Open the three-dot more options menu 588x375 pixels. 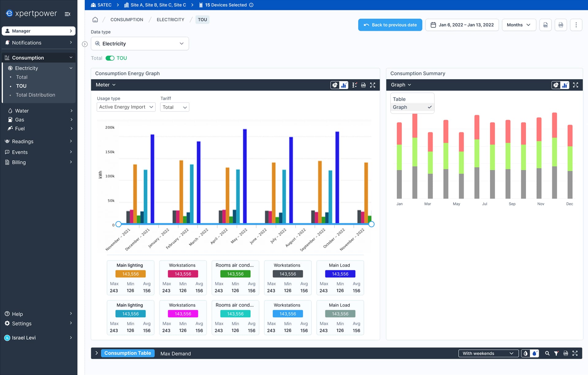pos(576,25)
